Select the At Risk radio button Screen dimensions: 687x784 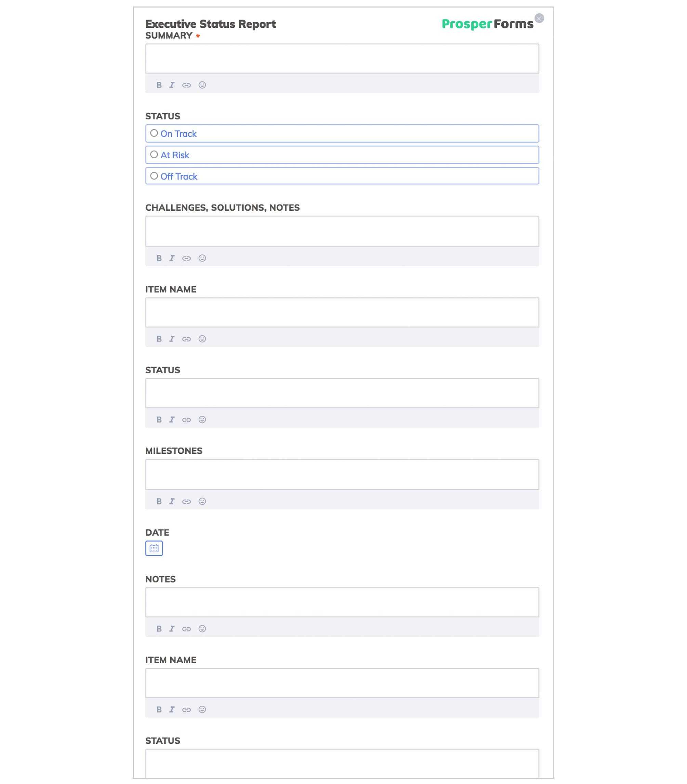coord(154,155)
